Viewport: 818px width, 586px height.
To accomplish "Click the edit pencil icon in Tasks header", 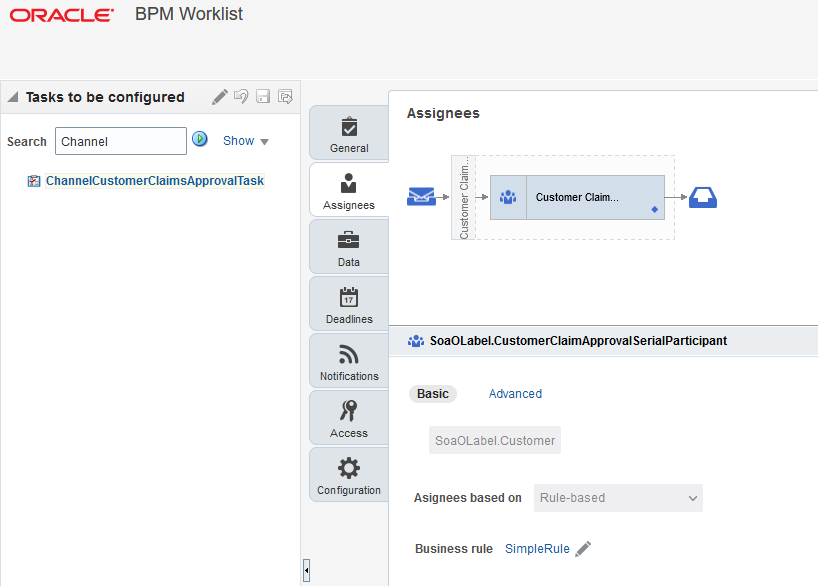I will coord(220,97).
